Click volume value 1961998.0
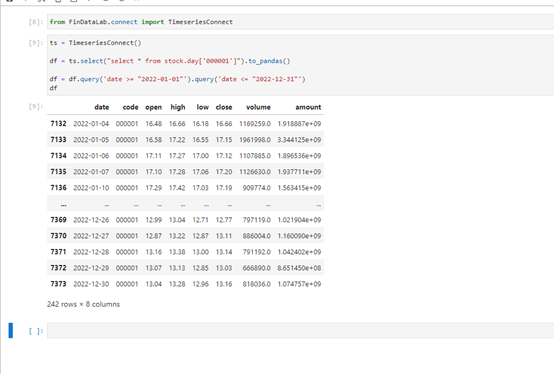This screenshot has width=554, height=374. coord(255,139)
